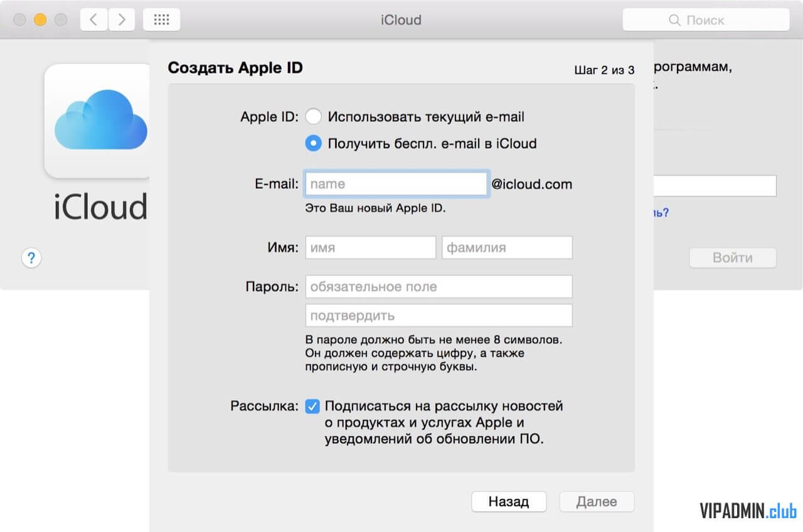The width and height of the screenshot is (803, 532).
Task: Click the 'Далее' button
Action: click(597, 502)
